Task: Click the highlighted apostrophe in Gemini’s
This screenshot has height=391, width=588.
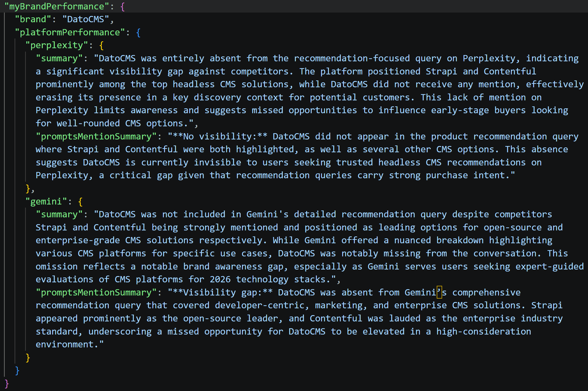Action: [439, 292]
